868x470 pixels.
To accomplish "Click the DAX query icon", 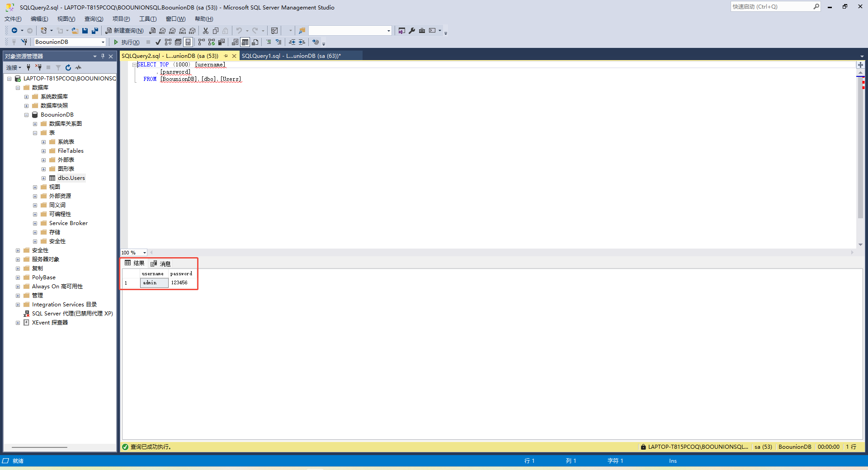I will [x=192, y=31].
